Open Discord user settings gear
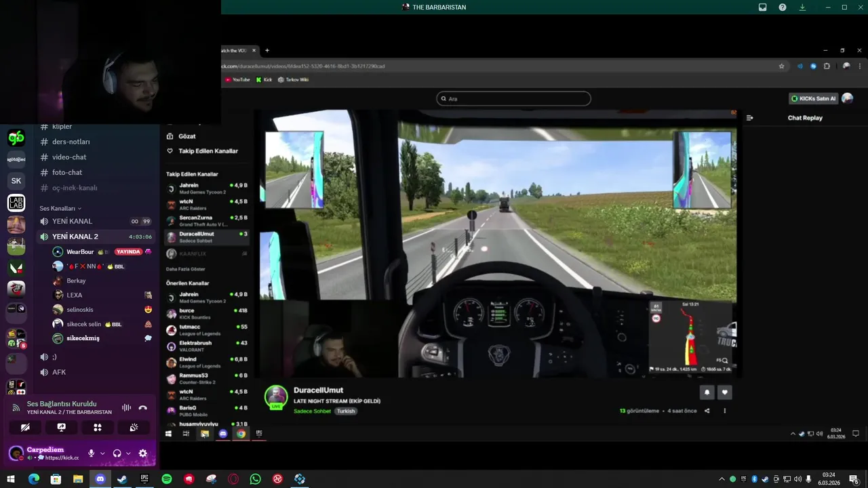This screenshot has height=488, width=868. coord(142,453)
